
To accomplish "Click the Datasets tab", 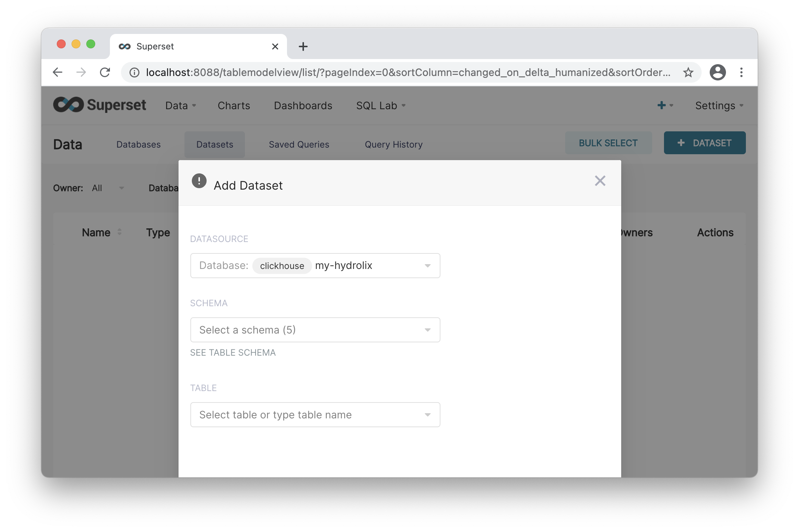I will point(215,144).
